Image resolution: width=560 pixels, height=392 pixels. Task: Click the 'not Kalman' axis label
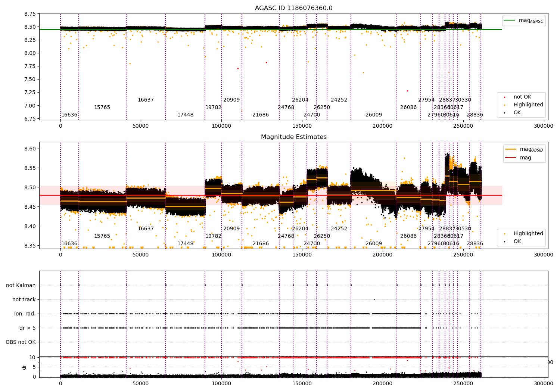click(x=21, y=286)
